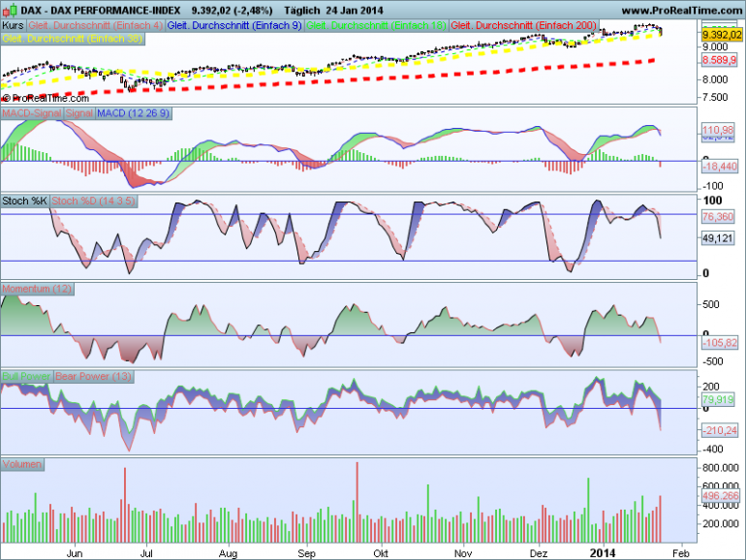Click the -400 level on Bull/Bear axis
Image resolution: width=746 pixels, height=560 pixels.
tap(712, 450)
